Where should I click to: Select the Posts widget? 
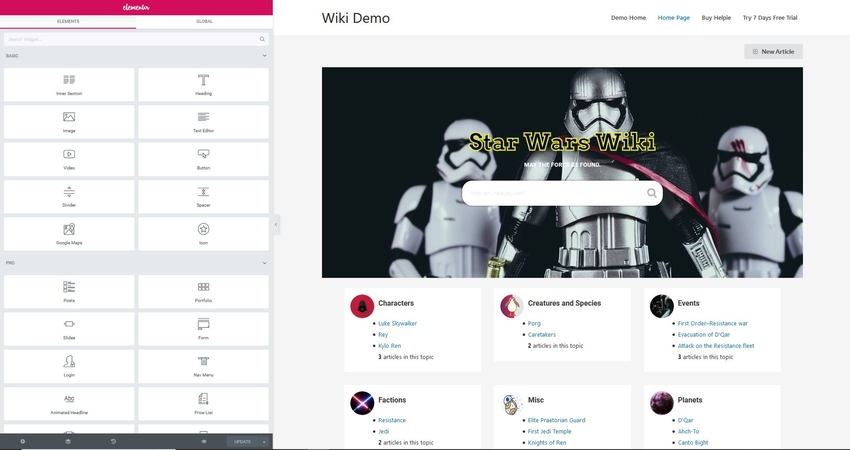(x=69, y=292)
